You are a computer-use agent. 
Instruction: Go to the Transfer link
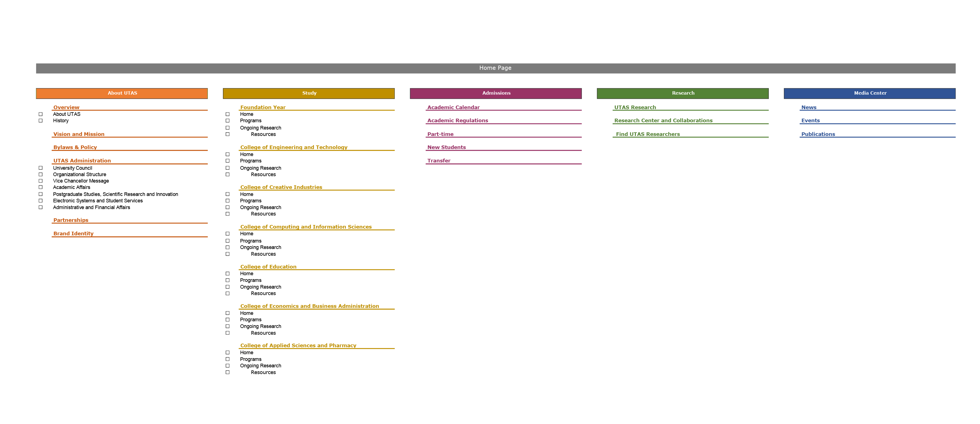coord(439,161)
